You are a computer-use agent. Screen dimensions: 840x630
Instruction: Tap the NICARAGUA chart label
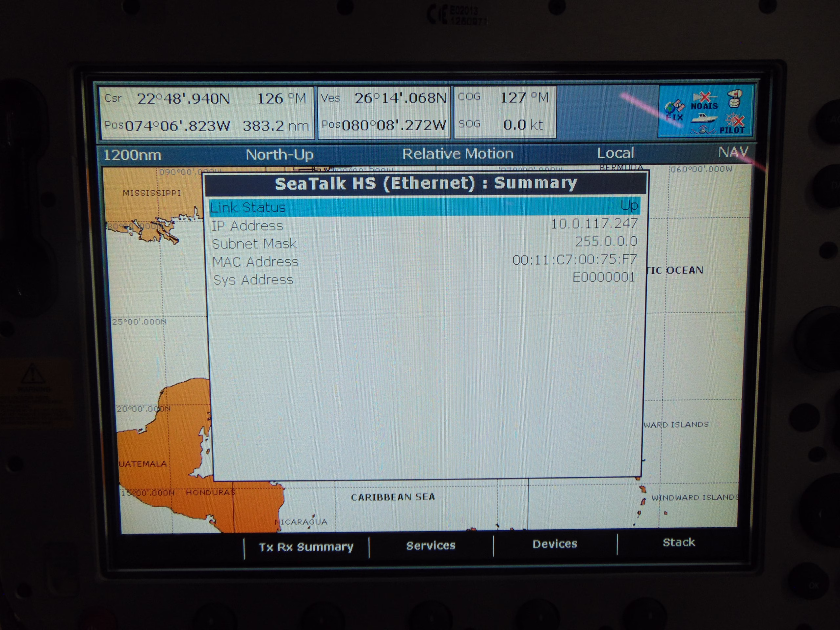point(301,522)
